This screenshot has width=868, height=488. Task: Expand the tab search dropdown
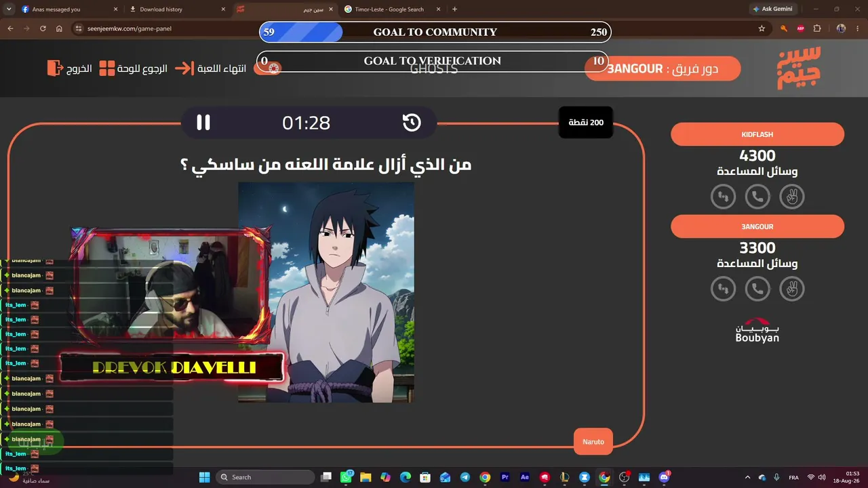click(x=9, y=9)
